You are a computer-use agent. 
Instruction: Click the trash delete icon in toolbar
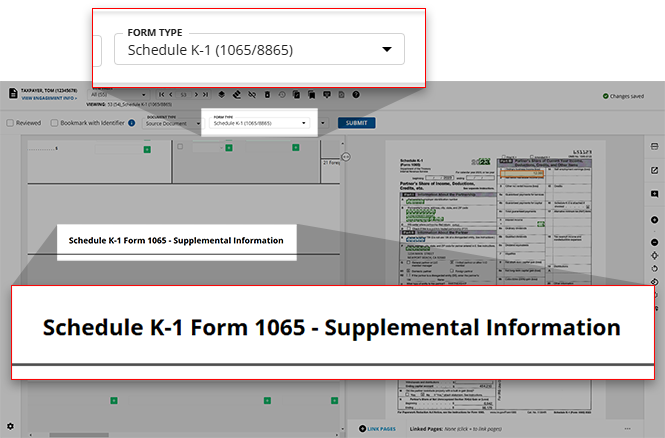[x=267, y=95]
